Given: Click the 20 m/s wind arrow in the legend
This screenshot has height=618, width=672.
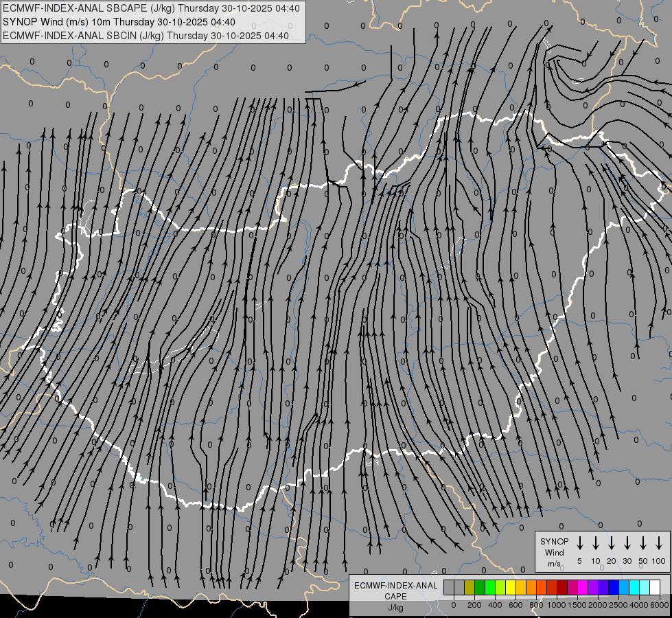Looking at the screenshot, I should click(611, 543).
